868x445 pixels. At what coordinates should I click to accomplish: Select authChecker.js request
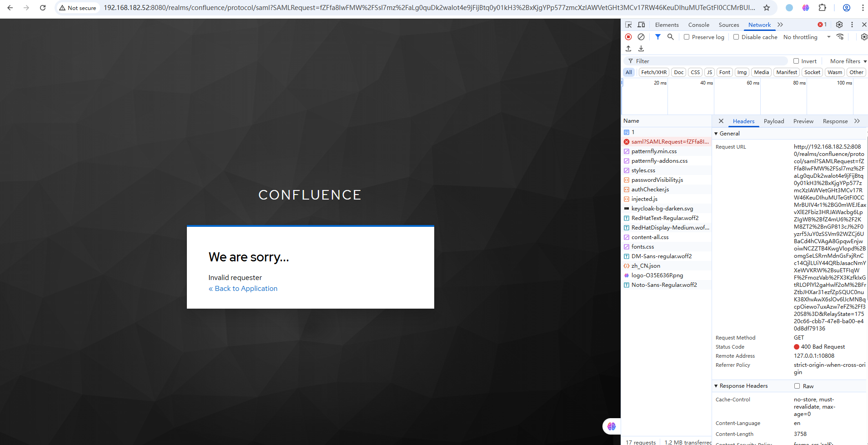pyautogui.click(x=666, y=190)
